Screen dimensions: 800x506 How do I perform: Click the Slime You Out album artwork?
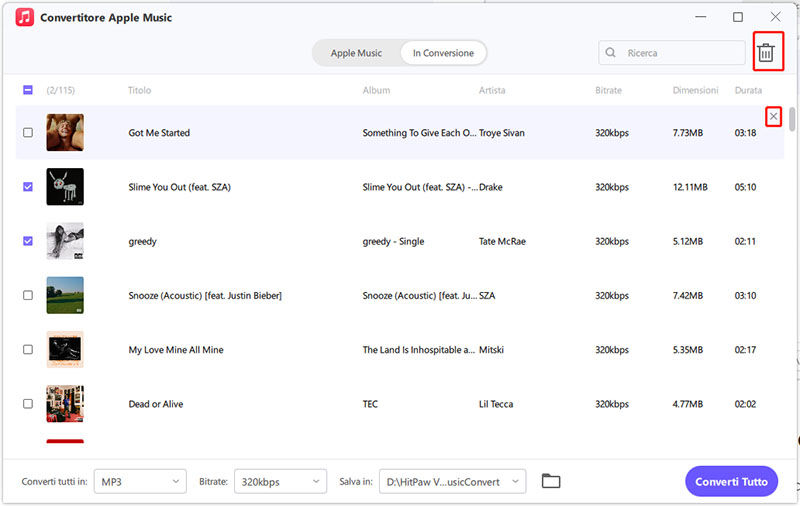click(x=65, y=187)
